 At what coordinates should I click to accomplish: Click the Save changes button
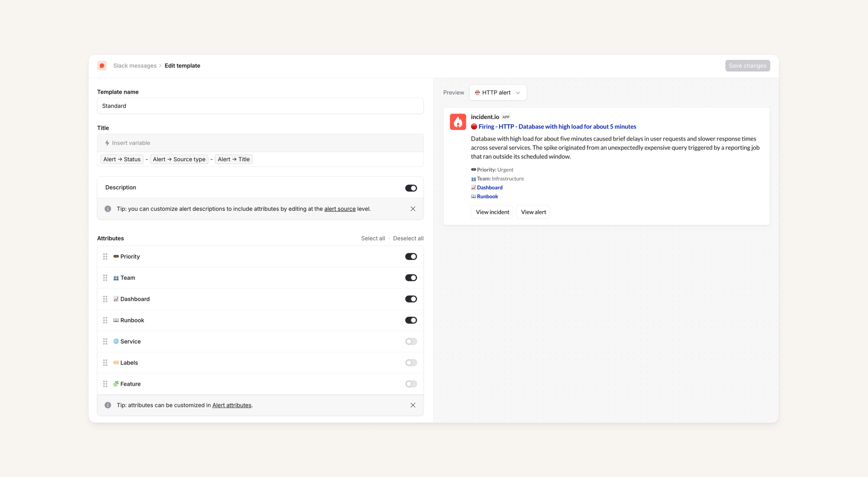(747, 66)
